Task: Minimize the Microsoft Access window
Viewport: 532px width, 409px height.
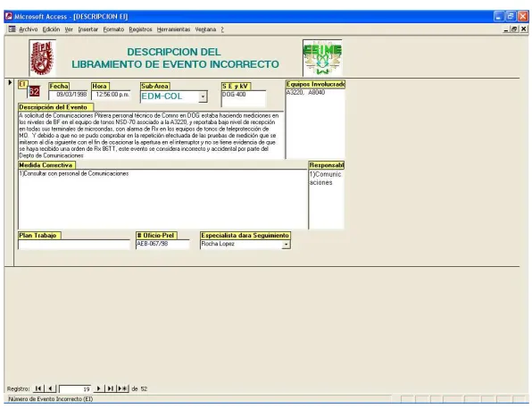Action: point(498,16)
